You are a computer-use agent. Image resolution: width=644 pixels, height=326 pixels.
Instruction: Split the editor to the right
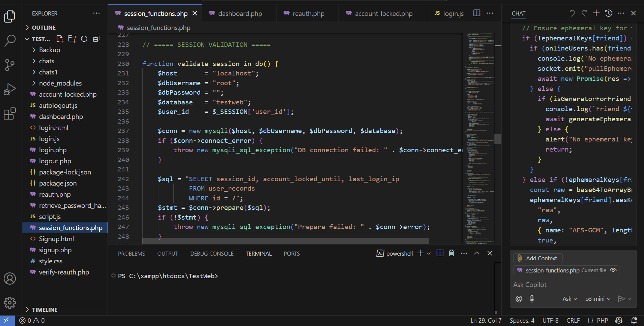click(477, 13)
